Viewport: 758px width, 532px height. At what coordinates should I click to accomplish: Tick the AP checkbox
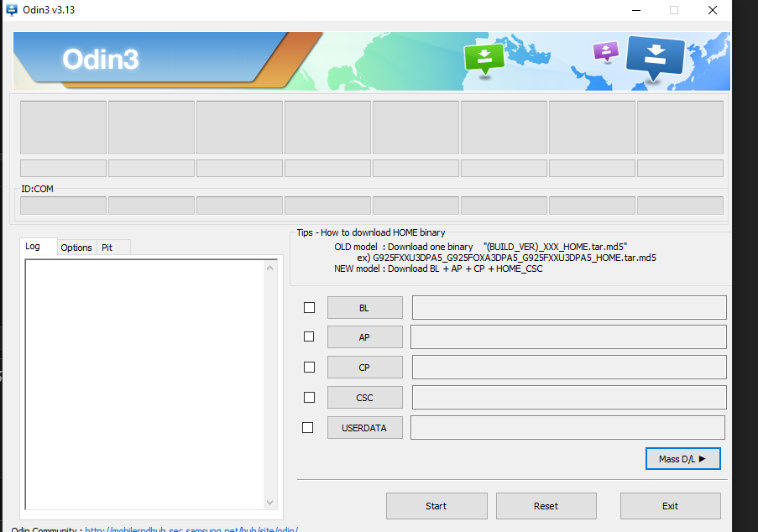click(309, 336)
